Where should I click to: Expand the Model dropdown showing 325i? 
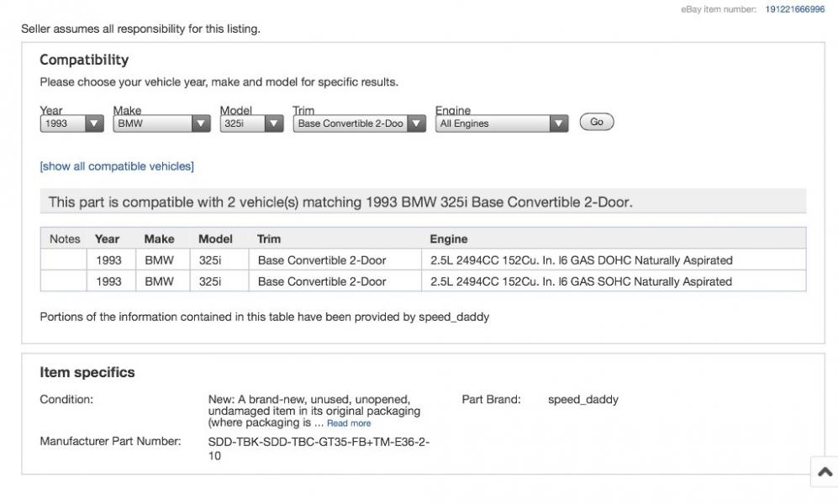[x=251, y=123]
